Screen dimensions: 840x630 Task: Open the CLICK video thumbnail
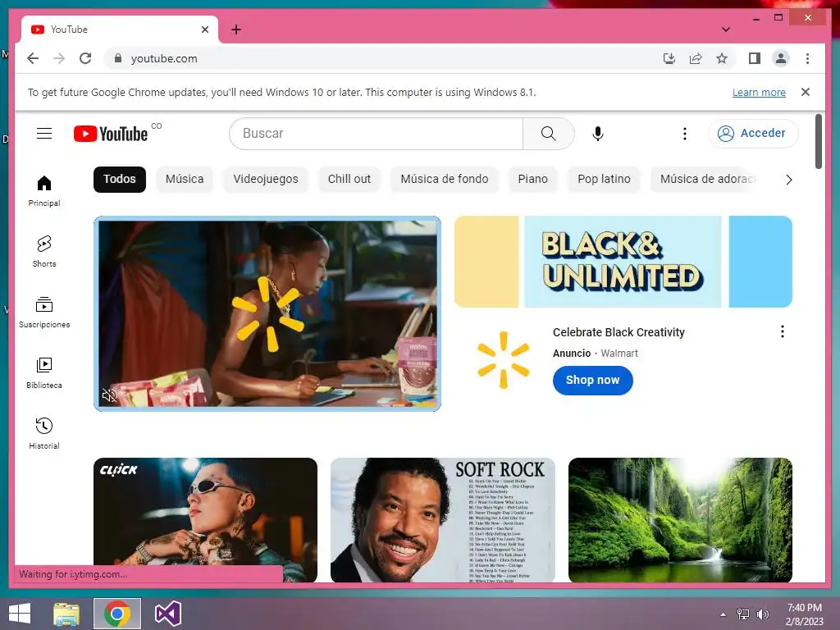[205, 519]
